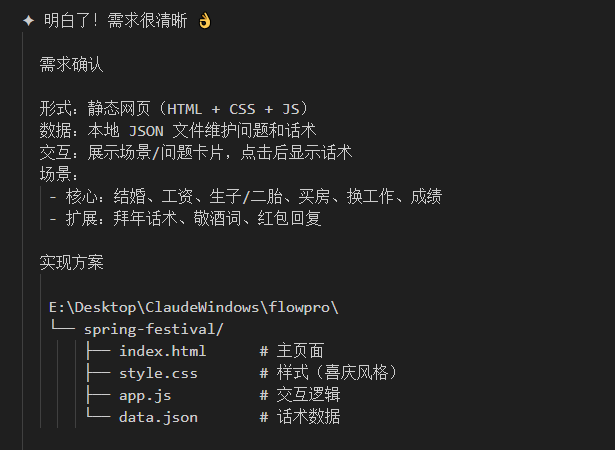Screen dimensions: 615x450
Task: Open style.css in the file tree
Action: (x=158, y=373)
